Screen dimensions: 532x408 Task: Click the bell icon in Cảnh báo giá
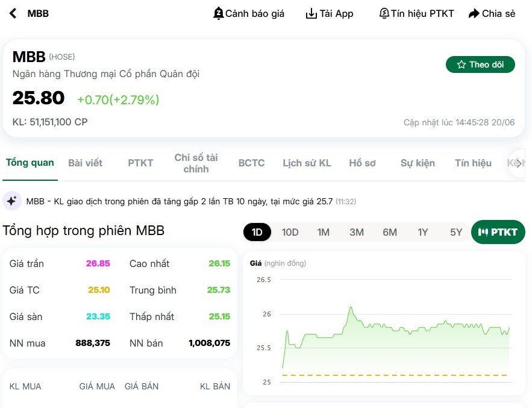tap(218, 14)
